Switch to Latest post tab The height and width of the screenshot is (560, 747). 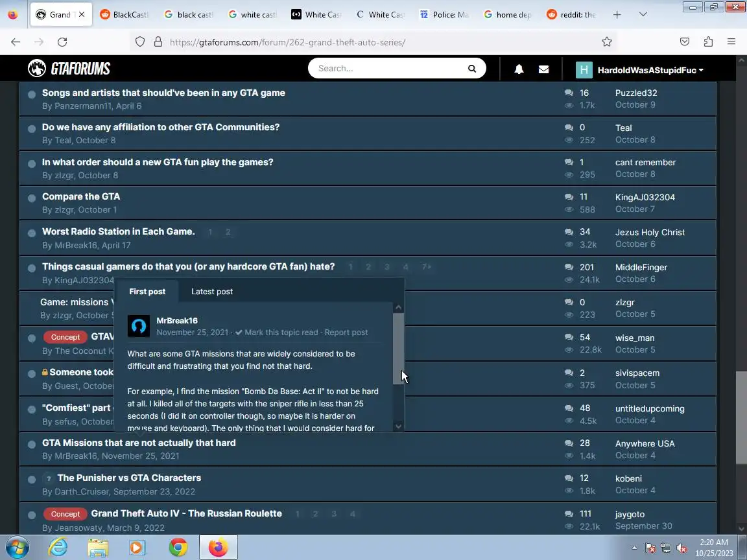click(x=212, y=292)
